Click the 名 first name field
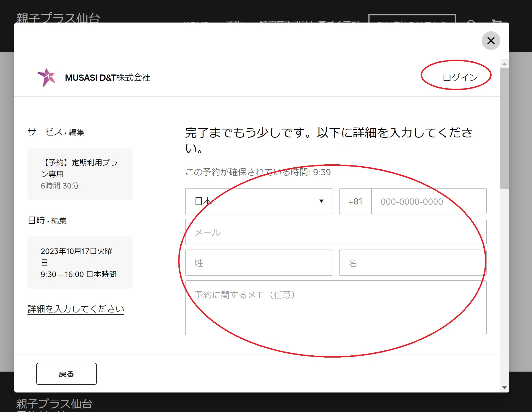The image size is (532, 412). (x=413, y=263)
